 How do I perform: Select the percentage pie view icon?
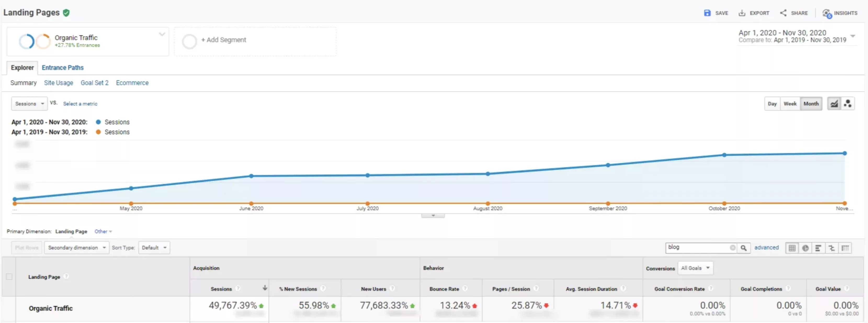(805, 248)
